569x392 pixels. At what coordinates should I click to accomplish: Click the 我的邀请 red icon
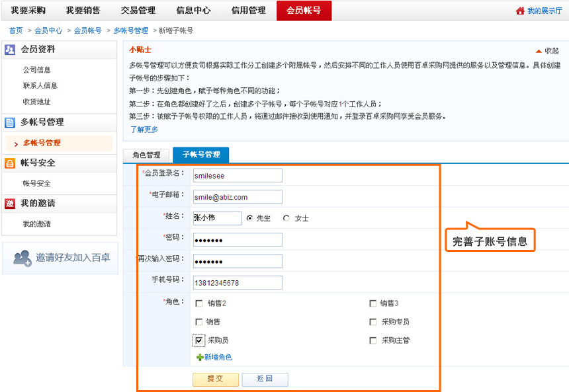tap(10, 204)
